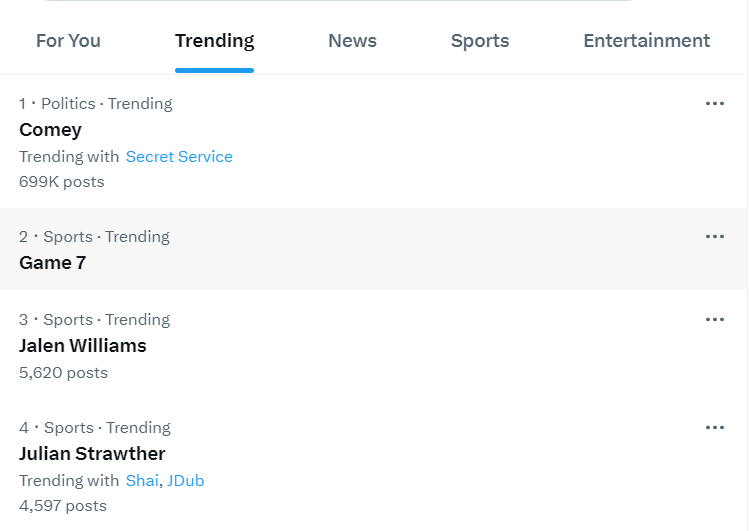Open more options for Game 7 trend
The height and width of the screenshot is (531, 749).
(x=714, y=236)
